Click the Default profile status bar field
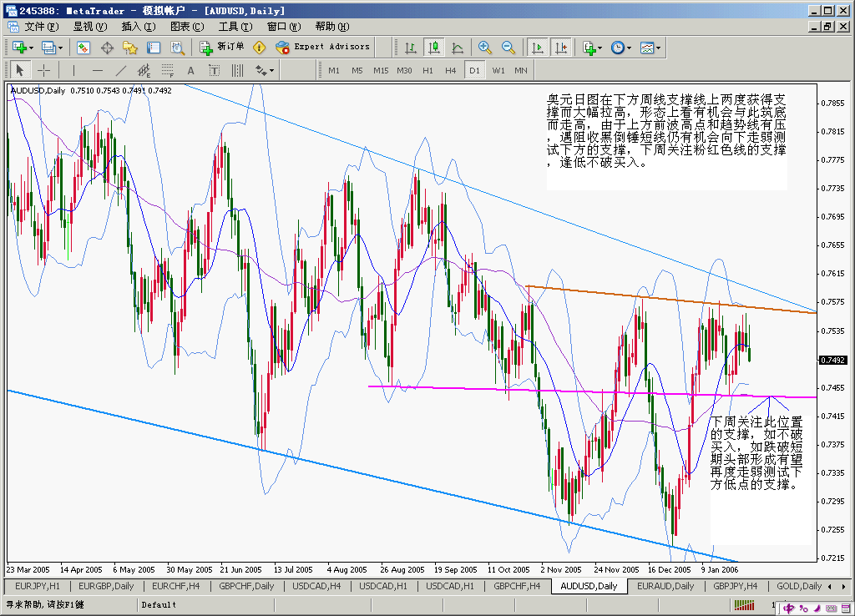Viewport: 855px width, 616px height. [205, 604]
